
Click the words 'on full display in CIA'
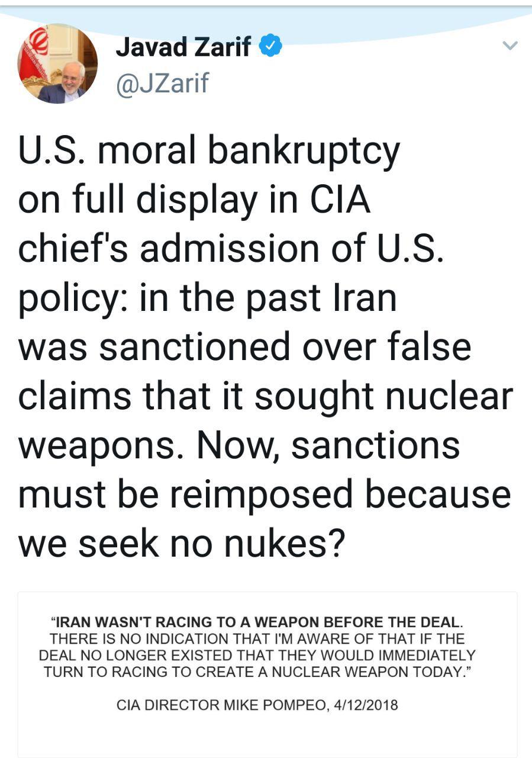point(195,200)
